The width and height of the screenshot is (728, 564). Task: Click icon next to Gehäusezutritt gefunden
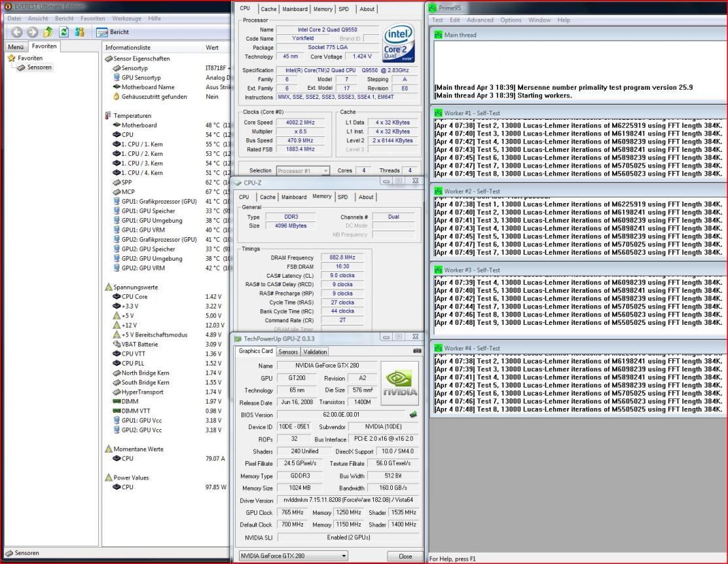point(117,97)
